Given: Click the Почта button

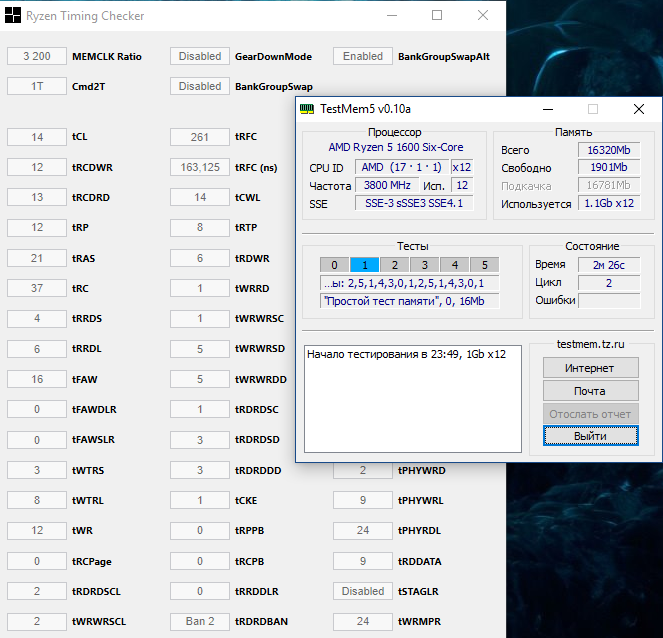Looking at the screenshot, I should pos(591,391).
